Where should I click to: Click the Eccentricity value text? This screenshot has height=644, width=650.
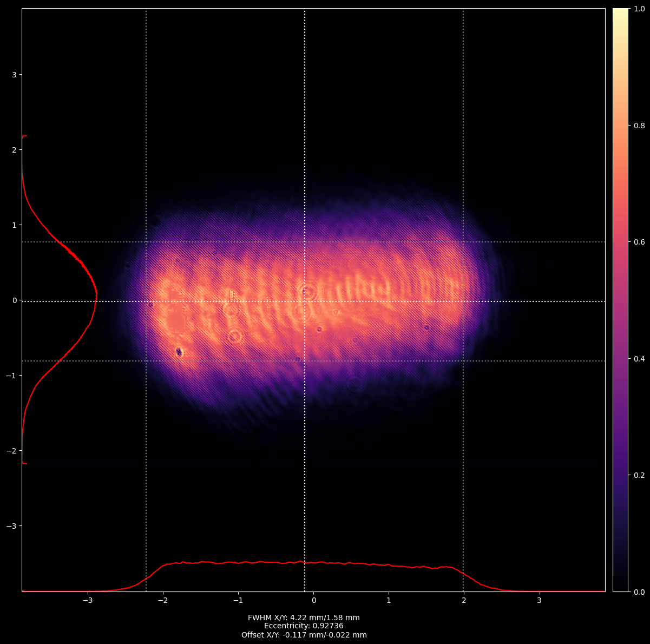click(x=304, y=626)
